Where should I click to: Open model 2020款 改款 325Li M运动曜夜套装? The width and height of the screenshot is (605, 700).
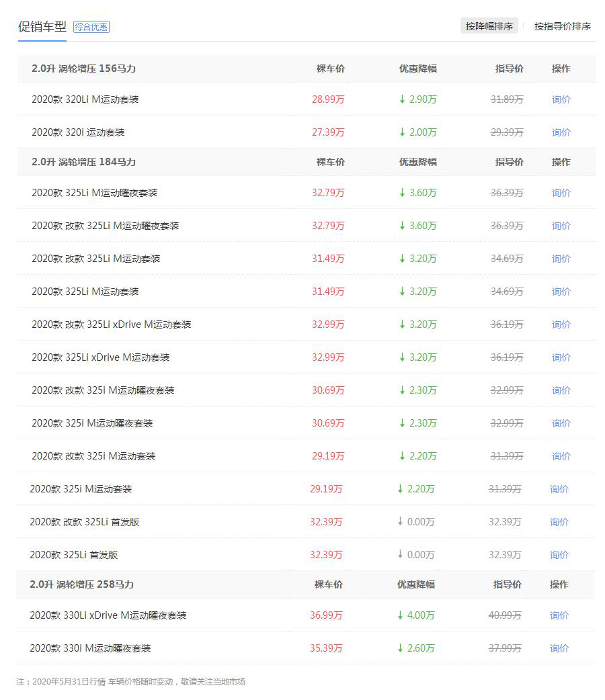click(x=105, y=226)
